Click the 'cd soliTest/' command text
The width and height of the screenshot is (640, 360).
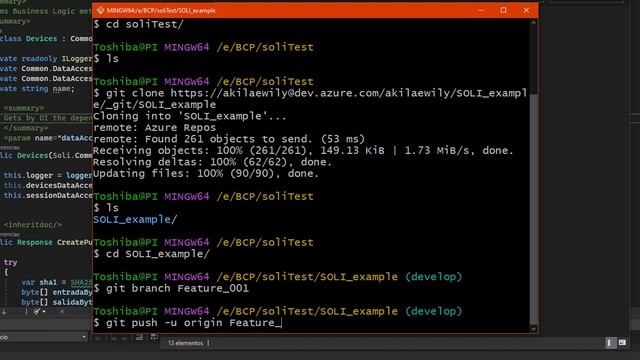[x=145, y=24]
